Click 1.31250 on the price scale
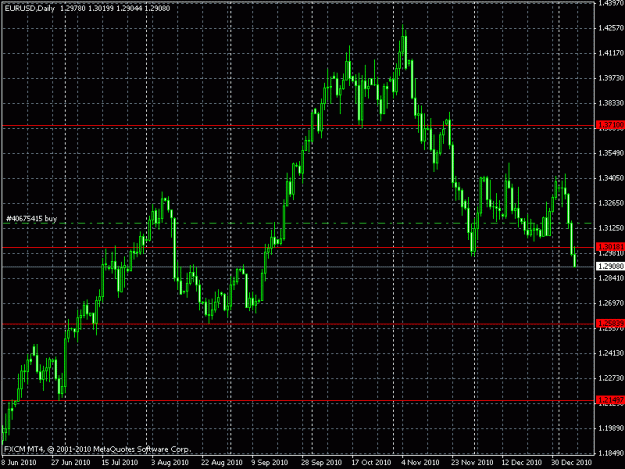Screen dimensions: 625x469 [x=611, y=228]
